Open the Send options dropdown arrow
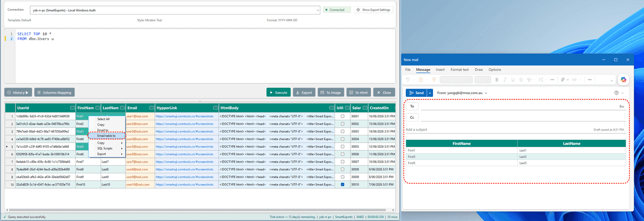Image resolution: width=644 pixels, height=221 pixels. tap(430, 92)
